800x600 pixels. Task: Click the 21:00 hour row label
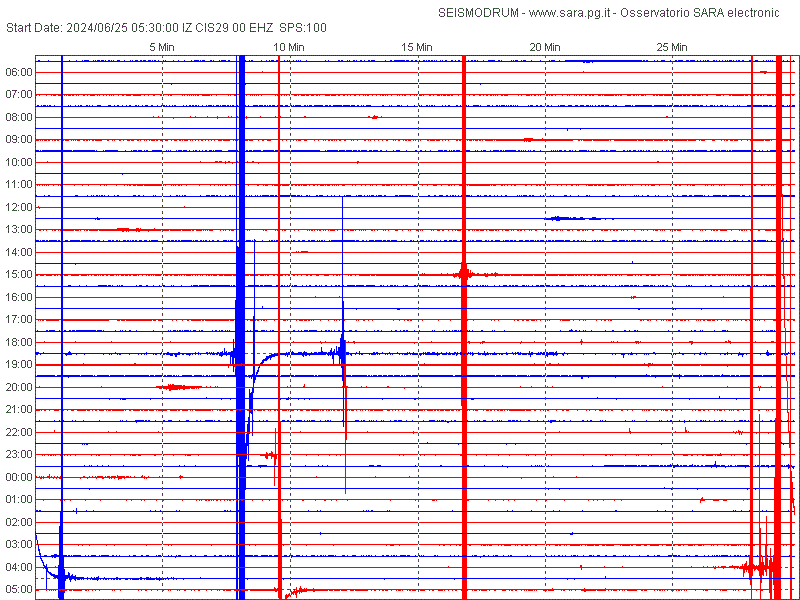19,410
